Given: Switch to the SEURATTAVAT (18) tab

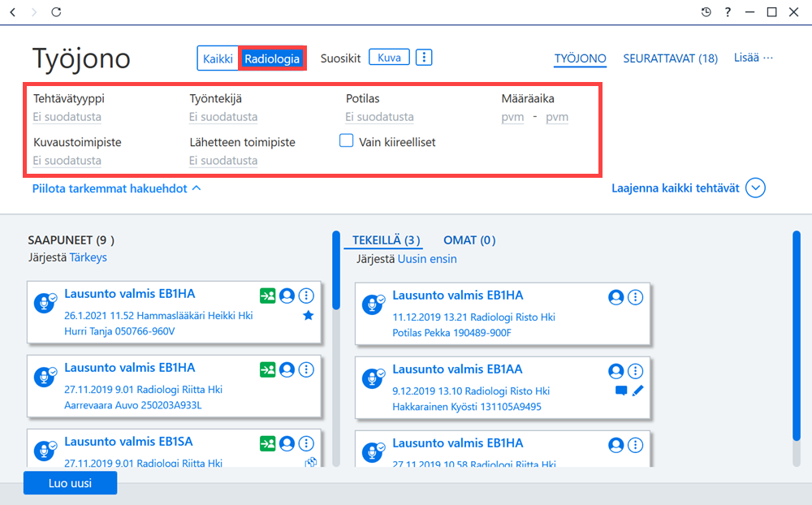Looking at the screenshot, I should tap(670, 58).
